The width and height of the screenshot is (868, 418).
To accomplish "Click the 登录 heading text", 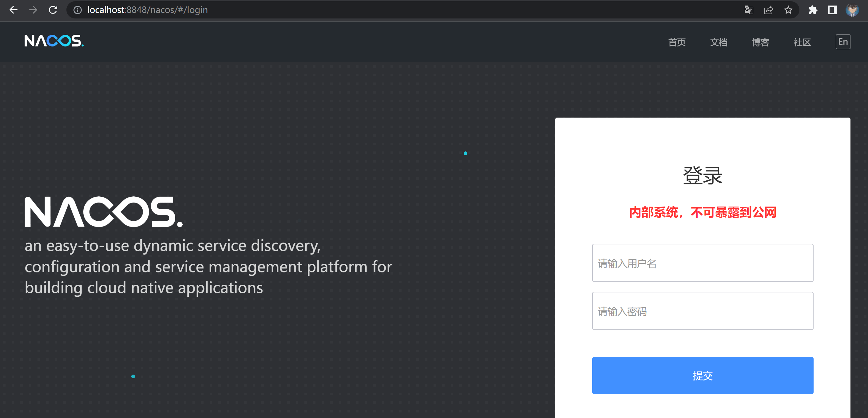I will click(703, 175).
